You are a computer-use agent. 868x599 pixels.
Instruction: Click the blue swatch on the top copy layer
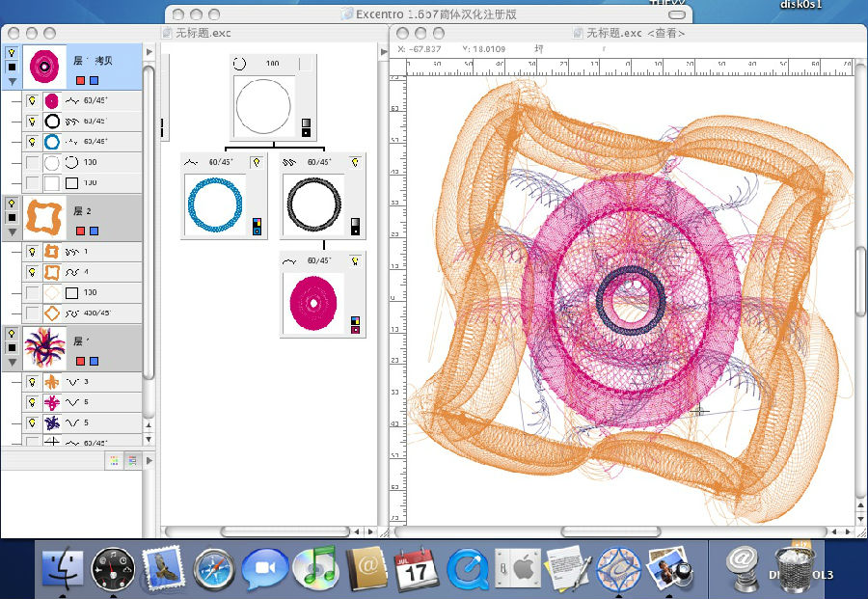pyautogui.click(x=94, y=82)
